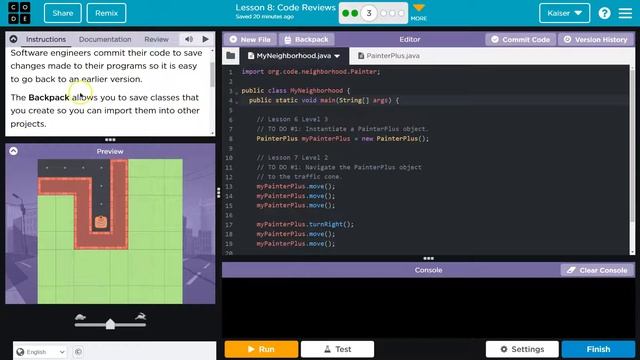This screenshot has height=360, width=640.
Task: Click the rabbit fast-speed icon
Action: point(140,316)
